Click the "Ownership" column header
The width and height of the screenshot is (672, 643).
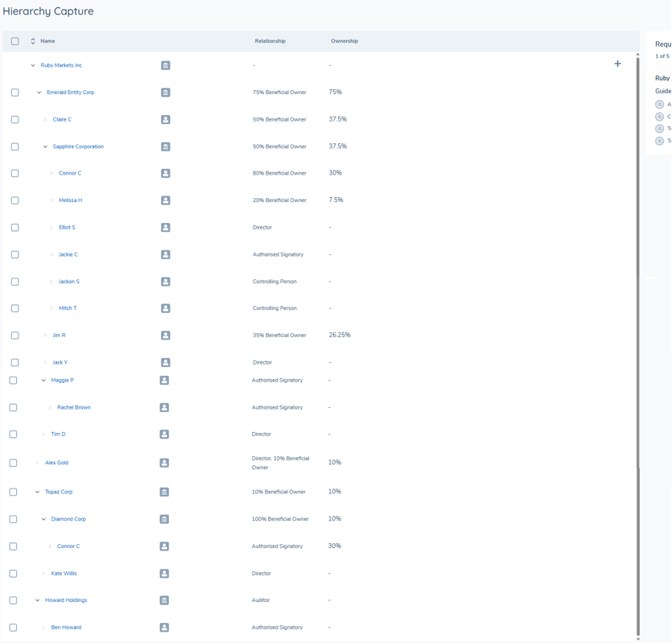point(344,41)
